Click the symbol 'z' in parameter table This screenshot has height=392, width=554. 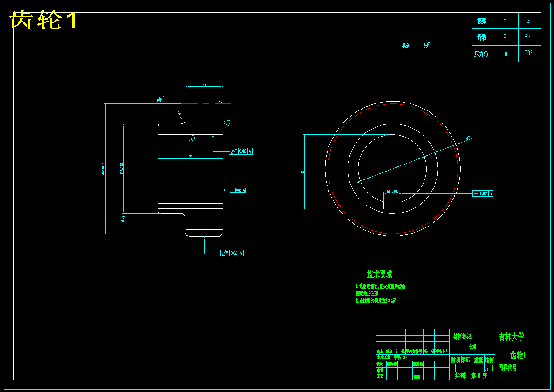pyautogui.click(x=505, y=36)
